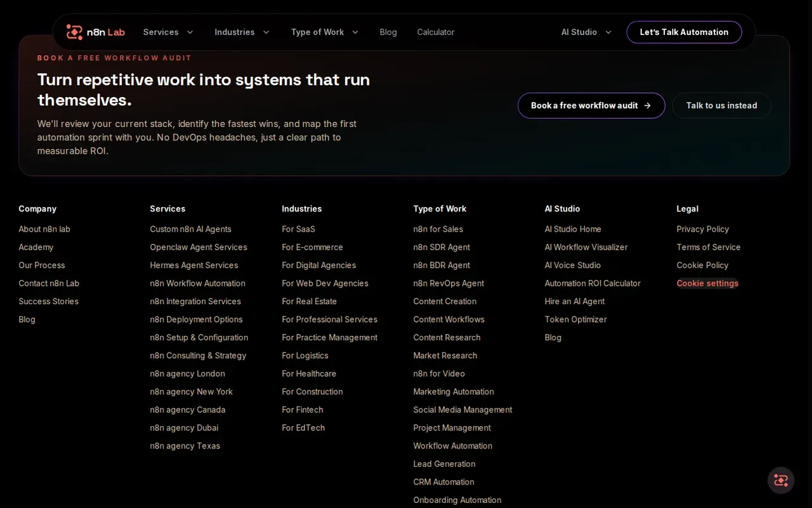Click Let's Talk Automation button

(684, 32)
